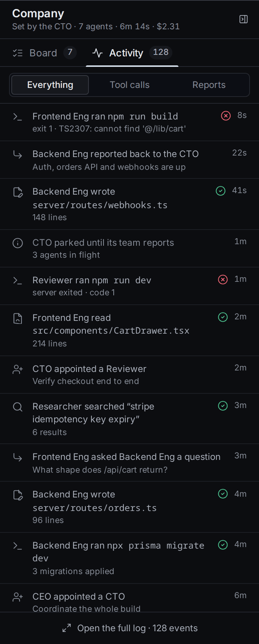This screenshot has height=644, width=259.
Task: Click terminal icon for npm run build
Action: [x=18, y=117]
